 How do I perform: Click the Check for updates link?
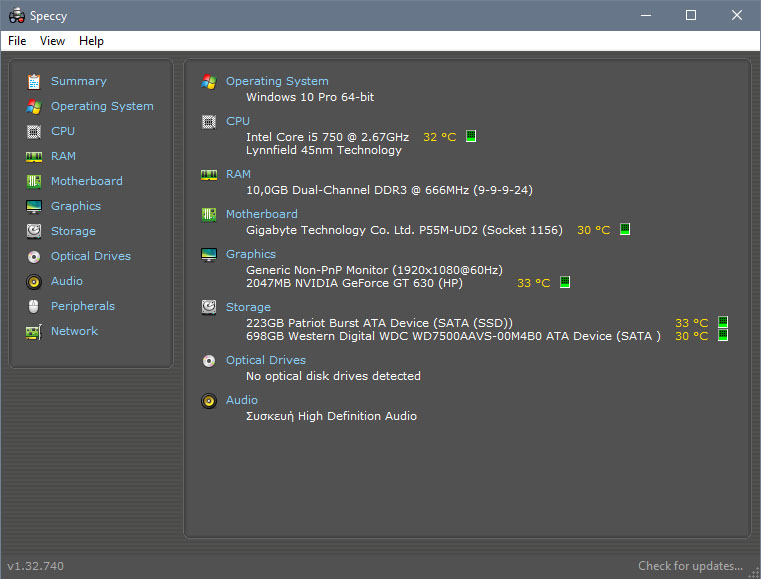pyautogui.click(x=690, y=566)
